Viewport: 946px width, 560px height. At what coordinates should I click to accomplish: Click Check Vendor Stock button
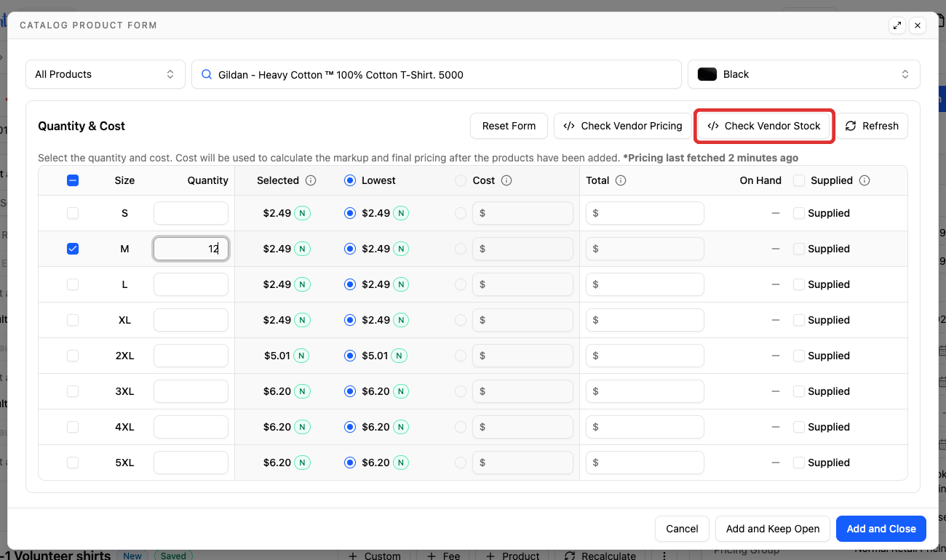click(764, 126)
